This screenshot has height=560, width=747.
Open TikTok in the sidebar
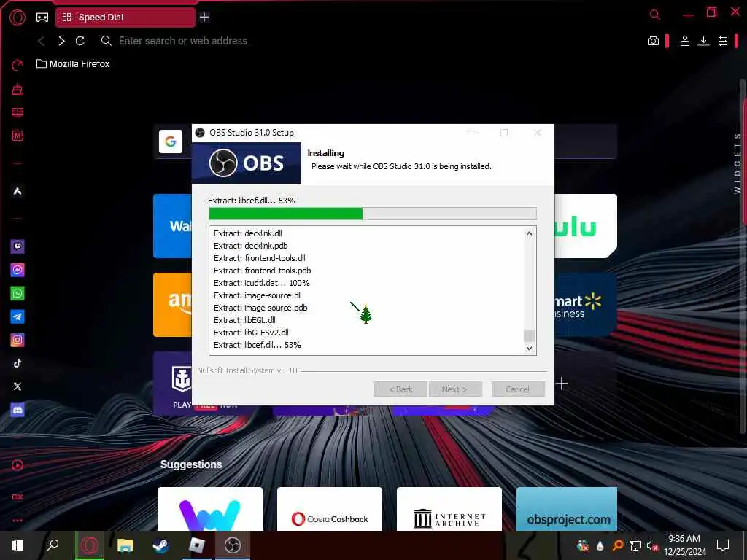click(18, 363)
